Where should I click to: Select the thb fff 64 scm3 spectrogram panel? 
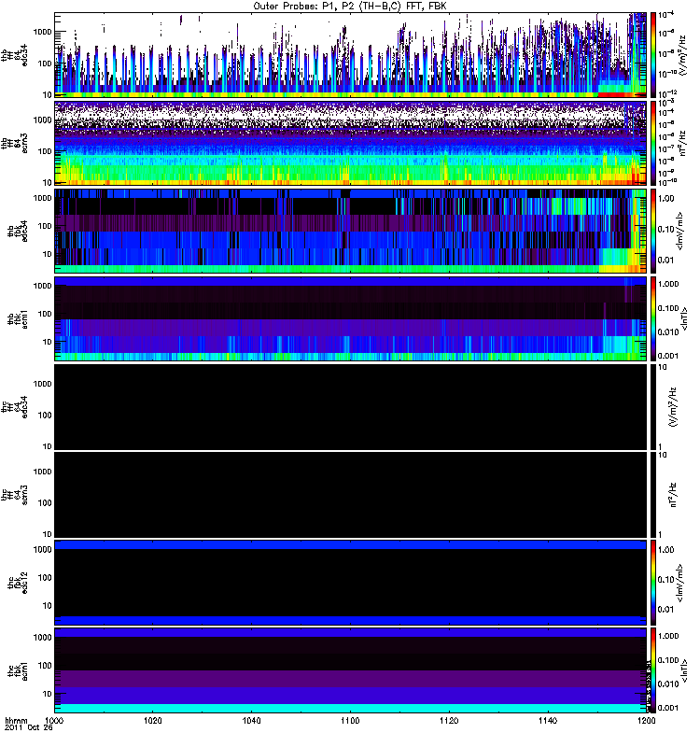click(350, 143)
